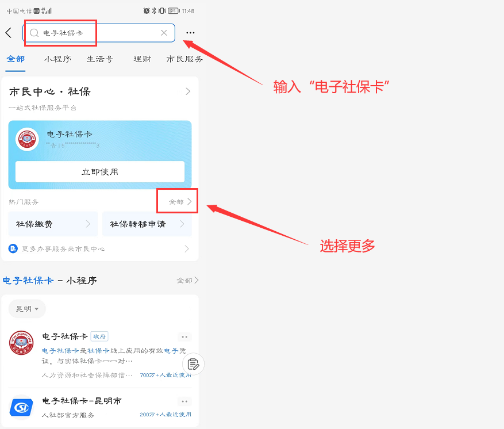The height and width of the screenshot is (429, 504).
Task: Tap the battery status icon
Action: pyautogui.click(x=174, y=10)
